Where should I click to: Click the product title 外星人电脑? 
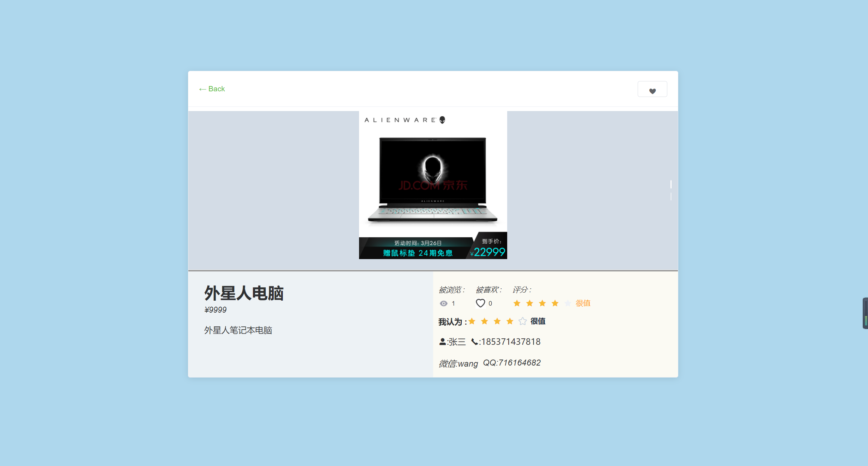tap(244, 293)
